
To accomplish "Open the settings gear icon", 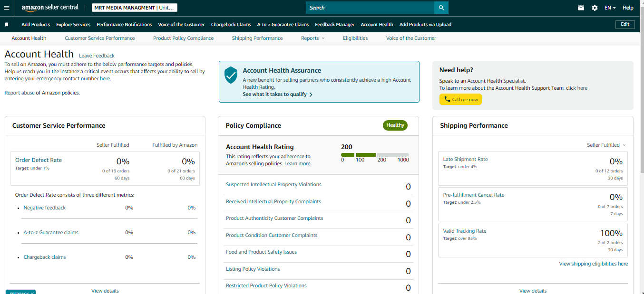I will coord(595,8).
